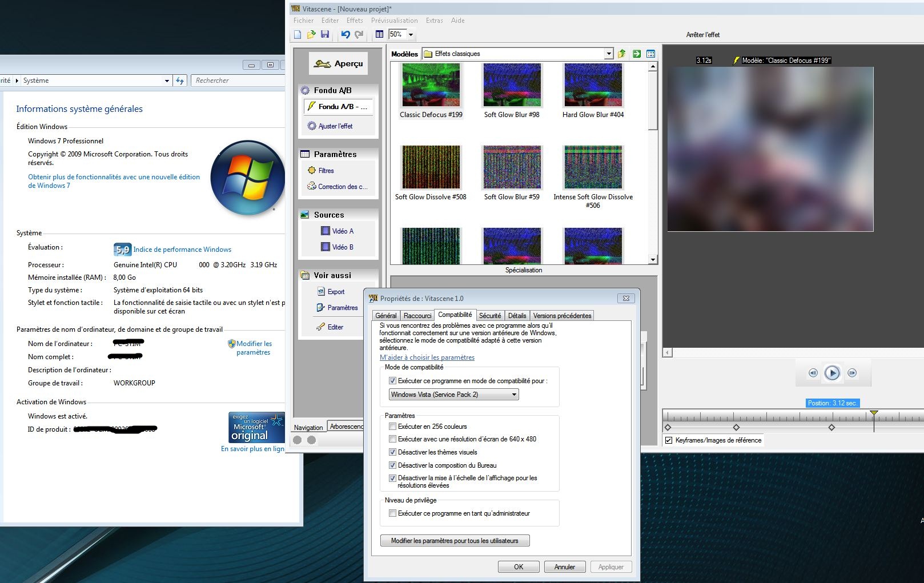Open the Effets menu
Viewport: 924px width, 583px height.
coord(355,21)
